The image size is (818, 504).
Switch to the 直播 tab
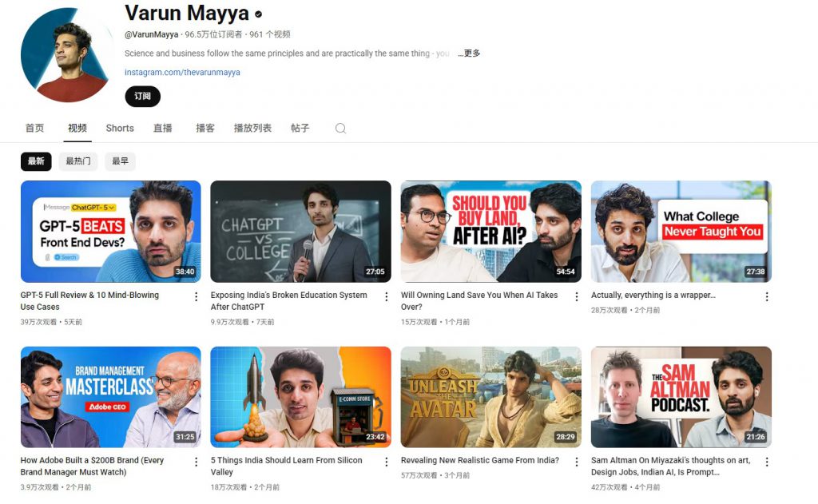163,129
